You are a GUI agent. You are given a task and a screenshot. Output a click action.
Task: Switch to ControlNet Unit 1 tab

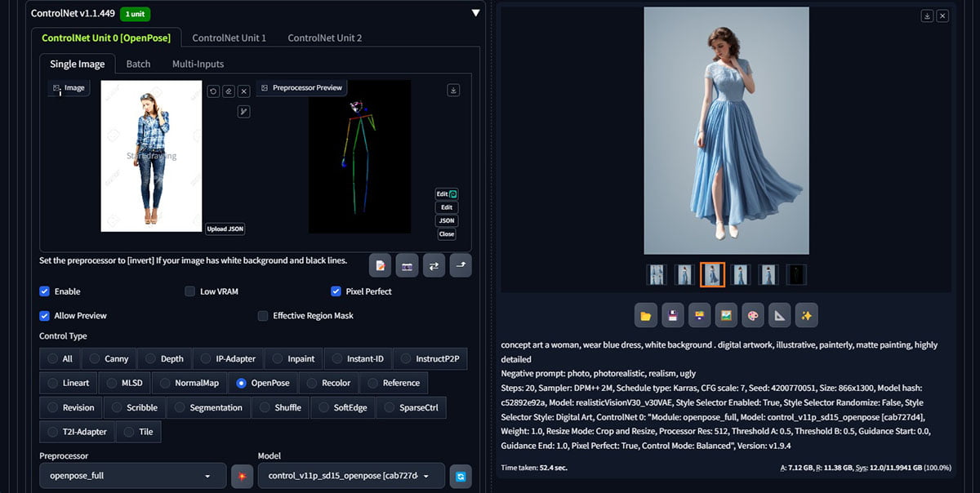229,38
